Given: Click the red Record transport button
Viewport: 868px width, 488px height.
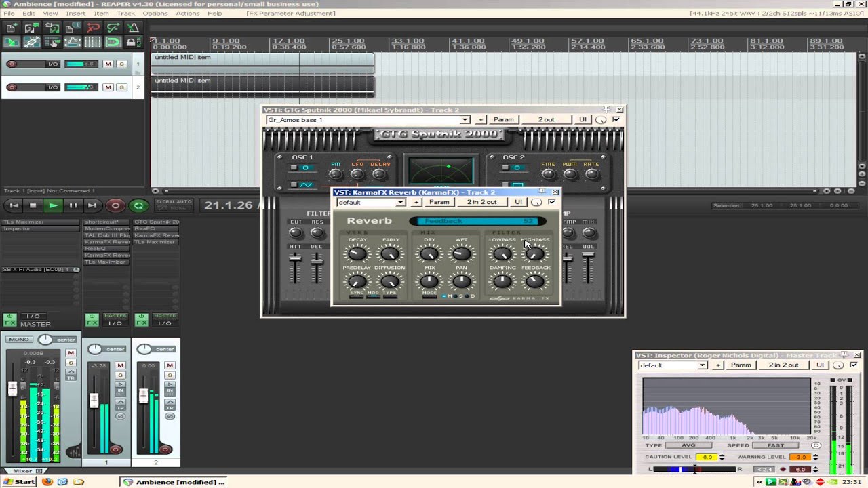Looking at the screenshot, I should [x=115, y=205].
